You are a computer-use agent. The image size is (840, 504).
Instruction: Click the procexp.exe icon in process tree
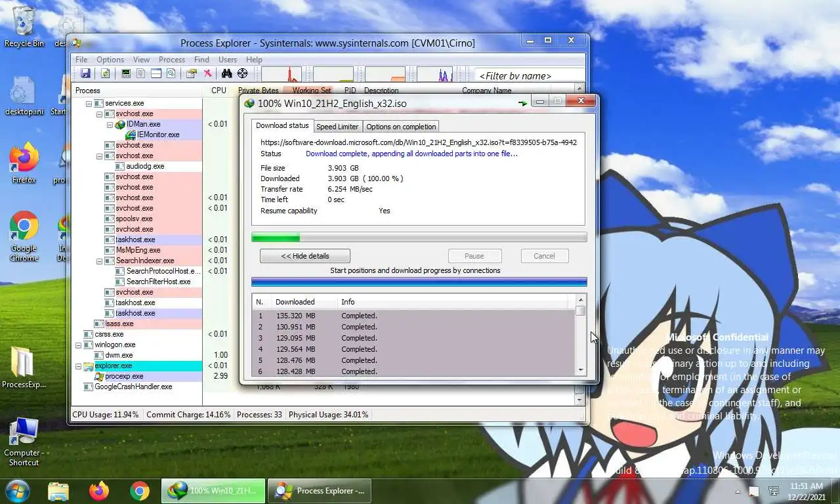99,376
